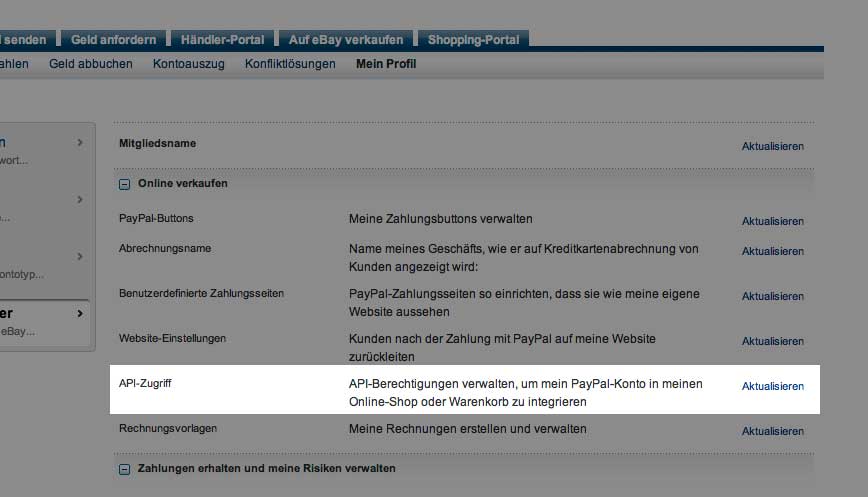Click Kunden nach der Zahlung description
Viewport: 868px width, 497px height.
[x=502, y=348]
